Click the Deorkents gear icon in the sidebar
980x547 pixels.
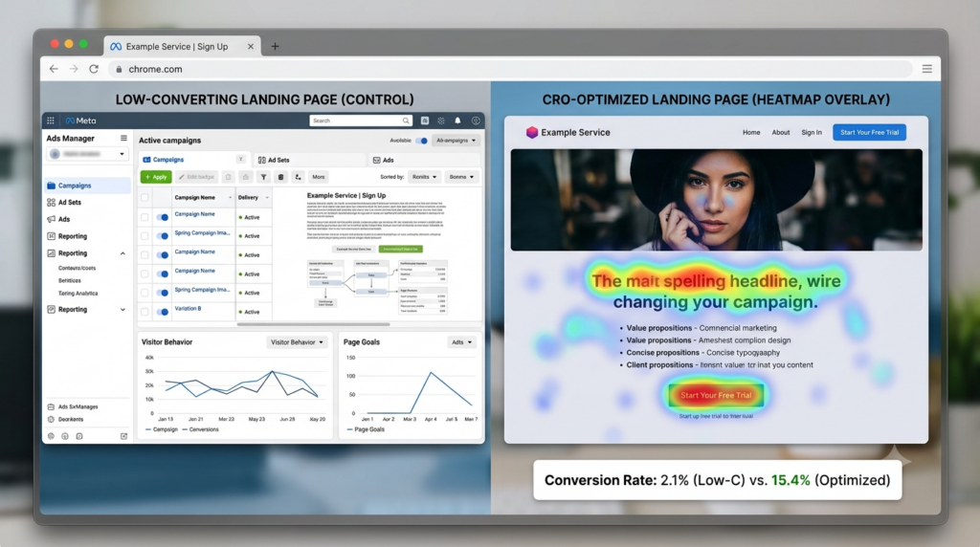pyautogui.click(x=52, y=419)
